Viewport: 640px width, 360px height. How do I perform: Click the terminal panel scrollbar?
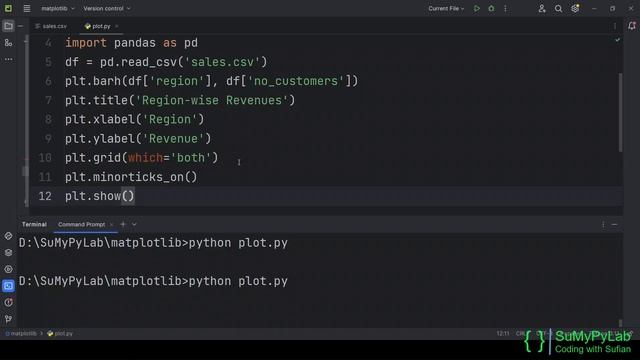(620, 323)
